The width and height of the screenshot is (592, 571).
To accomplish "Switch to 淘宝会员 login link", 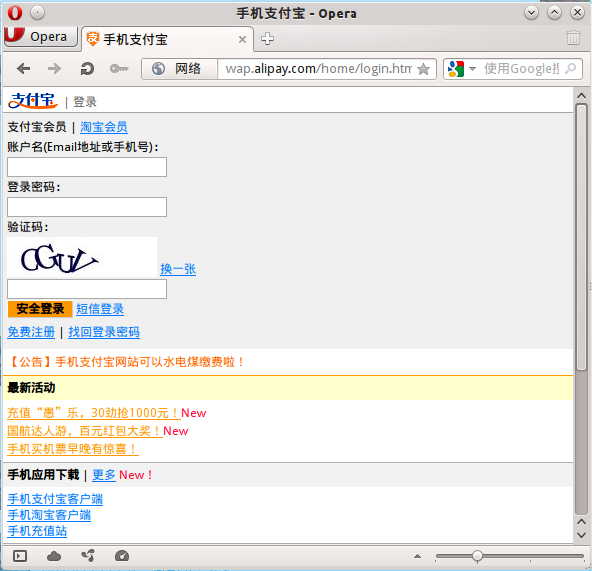I will [x=103, y=127].
